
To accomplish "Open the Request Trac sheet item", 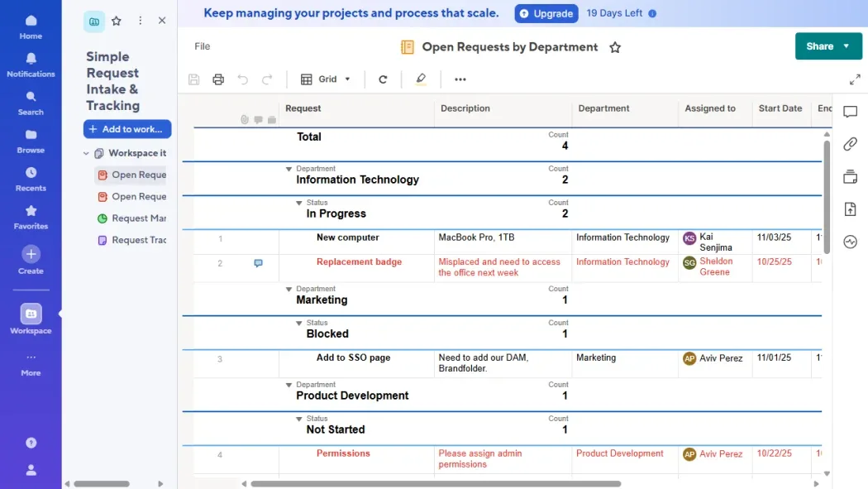I will [131, 240].
